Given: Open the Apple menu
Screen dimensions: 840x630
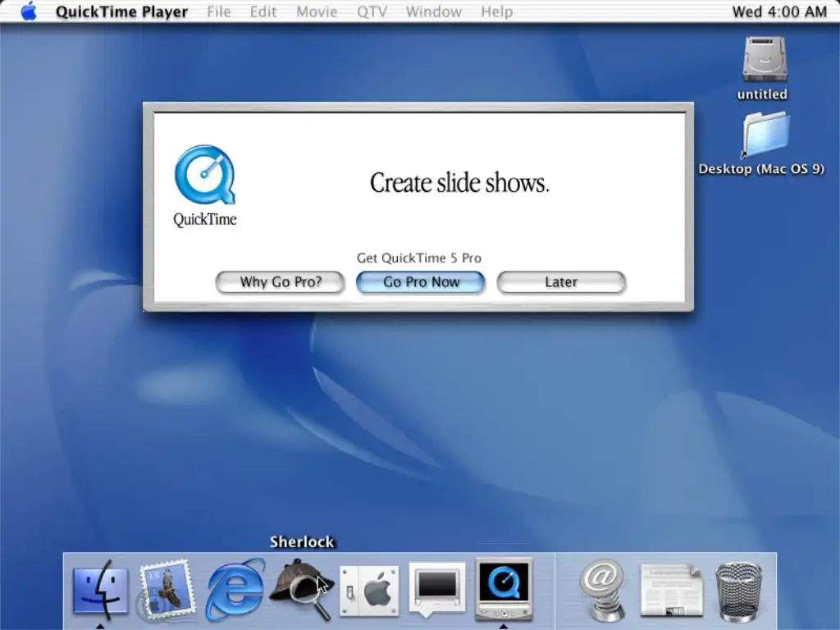Looking at the screenshot, I should coord(29,11).
